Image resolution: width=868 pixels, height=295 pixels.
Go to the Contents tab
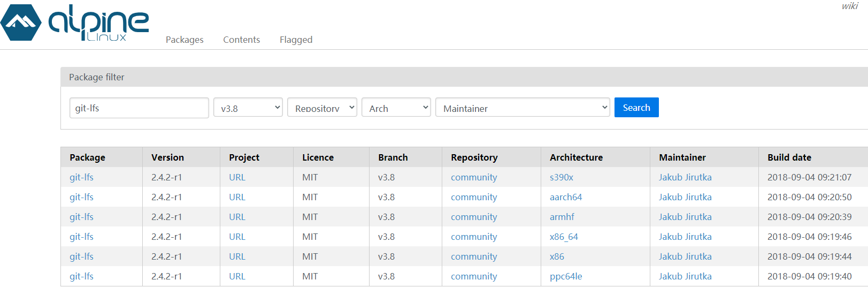click(241, 40)
